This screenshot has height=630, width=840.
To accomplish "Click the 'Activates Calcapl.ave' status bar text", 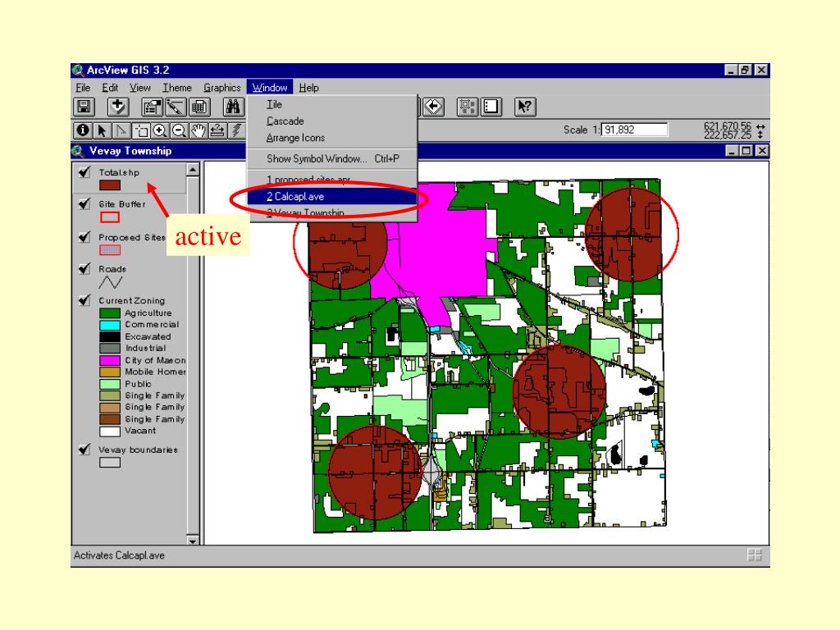I will point(120,555).
